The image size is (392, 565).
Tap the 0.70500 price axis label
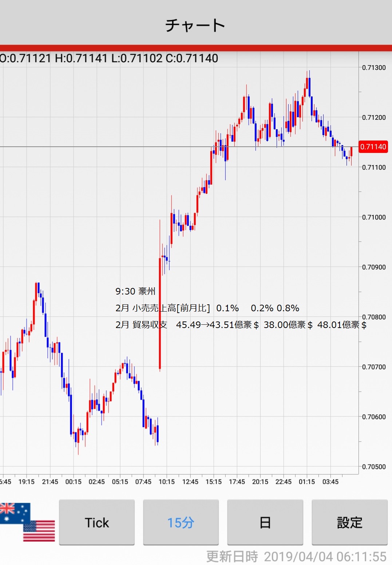click(x=374, y=467)
